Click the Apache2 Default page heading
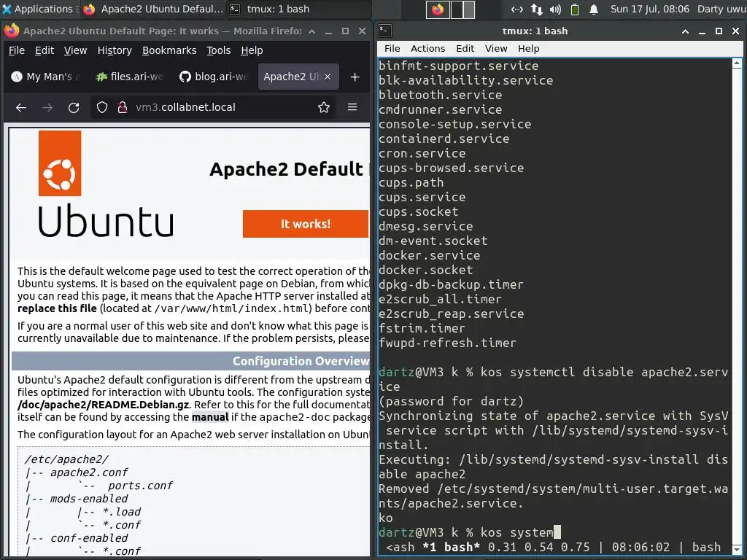Screen dimensions: 747x560 [289, 169]
